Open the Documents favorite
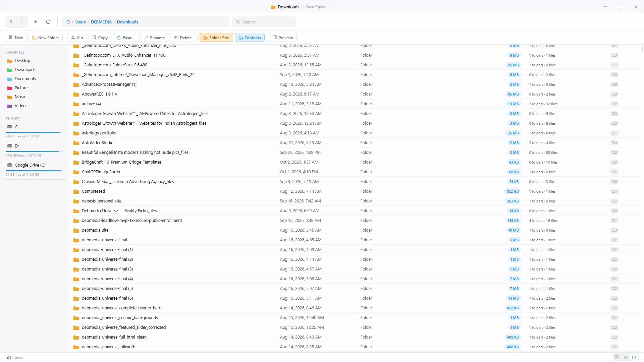The height and width of the screenshot is (362, 644). pyautogui.click(x=34, y=79)
